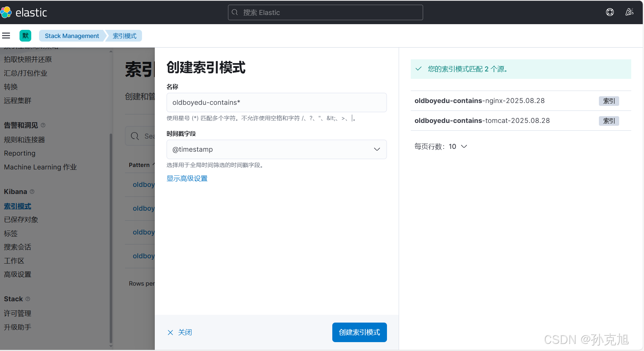Click the 名称 index pattern name field

coord(277,103)
